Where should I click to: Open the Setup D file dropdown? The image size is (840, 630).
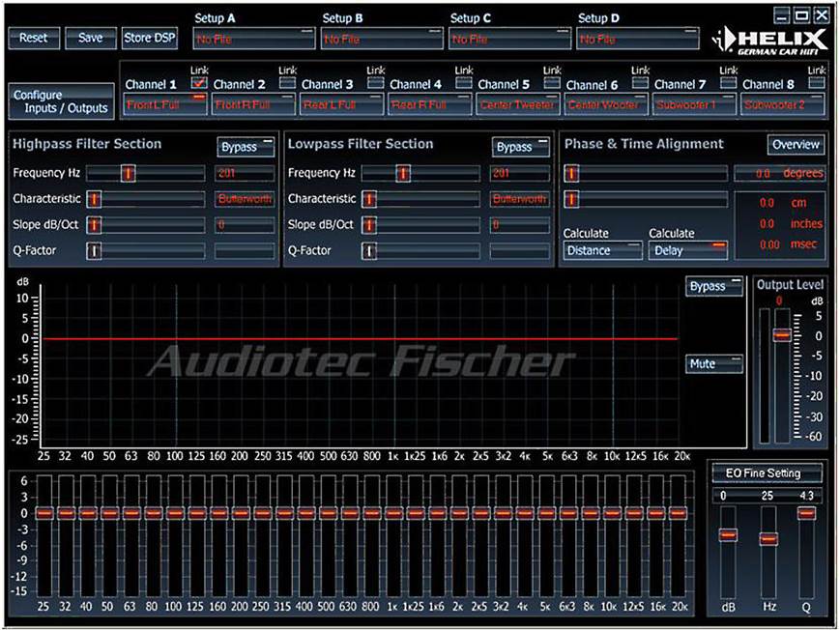coord(638,39)
